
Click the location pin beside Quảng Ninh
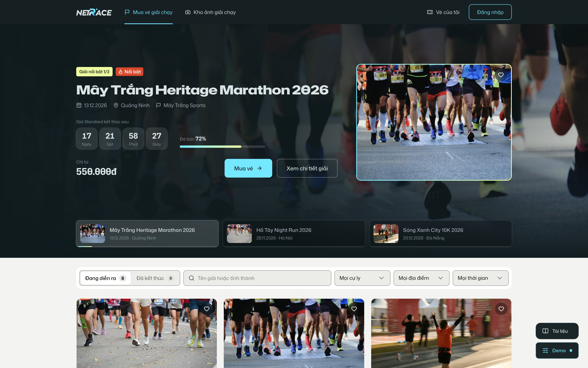tap(116, 105)
